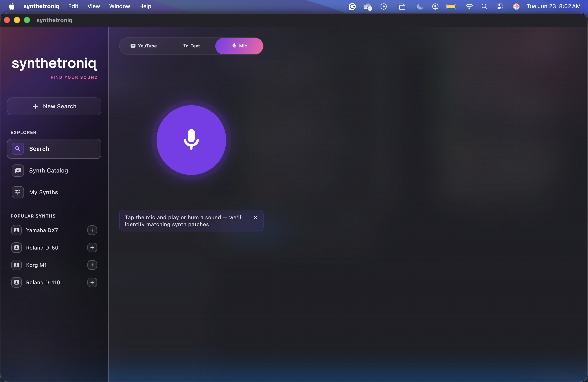
Task: Open the Apple menu
Action: 12,7
